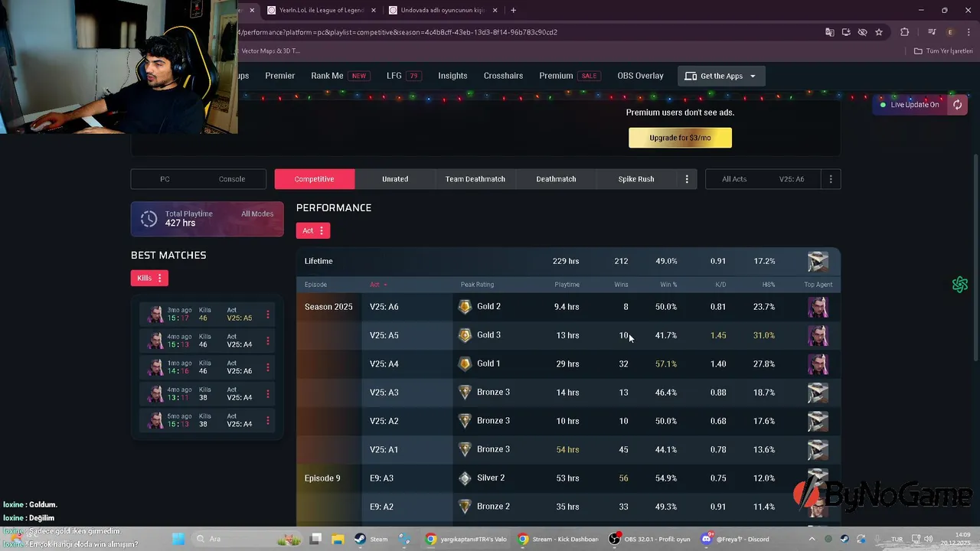Click the crossed-eye tracking protection icon

click(x=862, y=32)
